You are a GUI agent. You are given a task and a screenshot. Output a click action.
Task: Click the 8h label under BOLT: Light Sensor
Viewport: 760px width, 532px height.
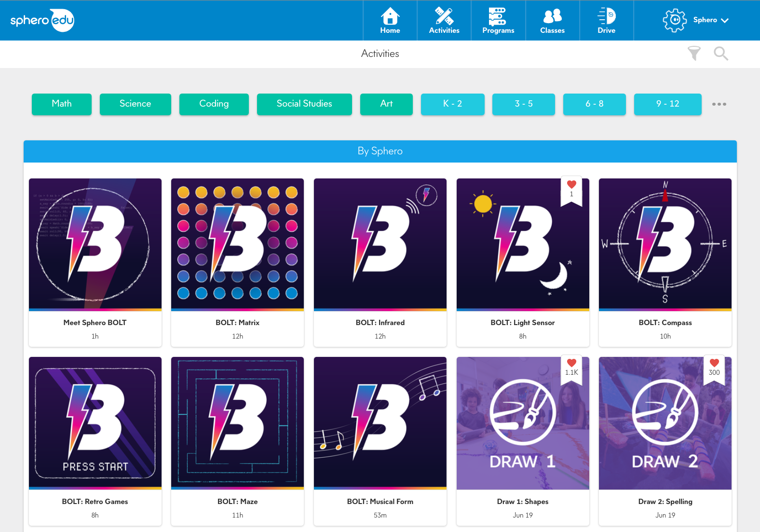pos(523,336)
